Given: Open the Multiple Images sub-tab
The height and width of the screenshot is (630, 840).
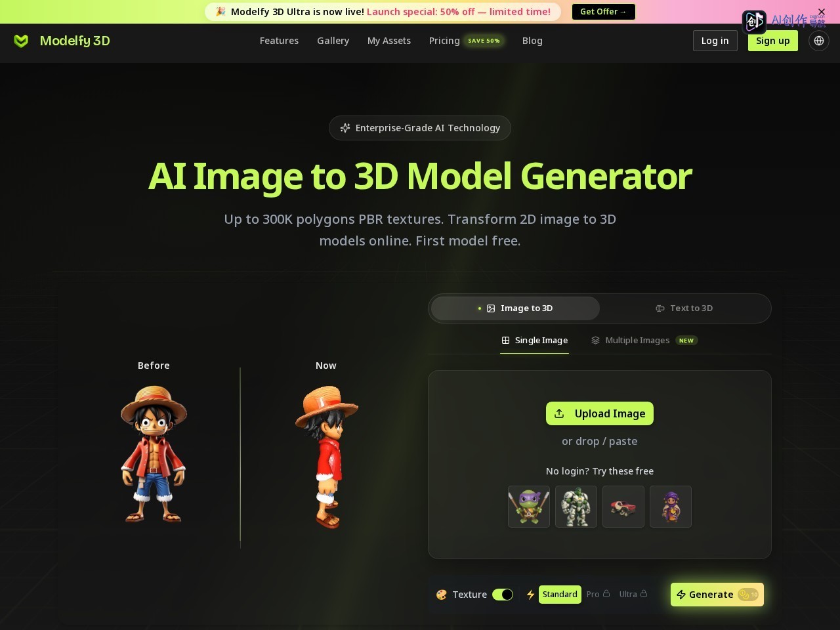Looking at the screenshot, I should (x=644, y=341).
